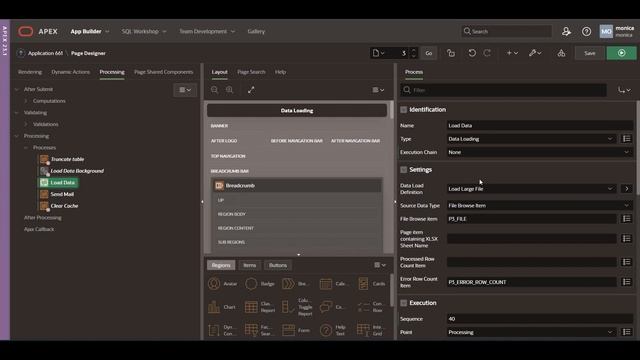Image resolution: width=640 pixels, height=360 pixels.
Task: Go to Data Load Definition arrow button
Action: [627, 189]
